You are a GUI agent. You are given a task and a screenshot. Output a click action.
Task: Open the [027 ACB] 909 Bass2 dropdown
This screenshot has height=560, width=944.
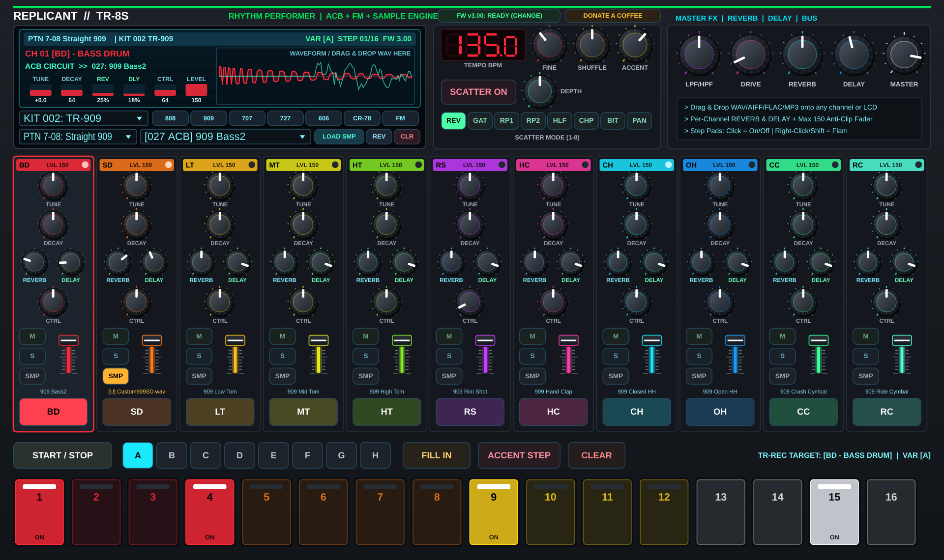point(225,137)
